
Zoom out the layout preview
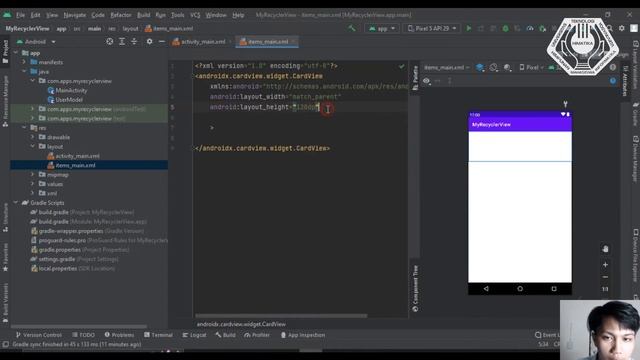tap(605, 277)
